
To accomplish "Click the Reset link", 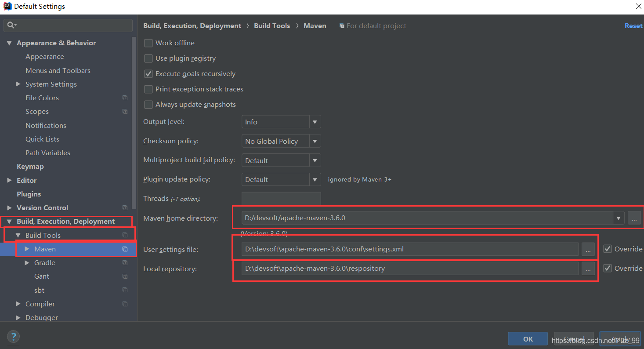I will pos(633,26).
